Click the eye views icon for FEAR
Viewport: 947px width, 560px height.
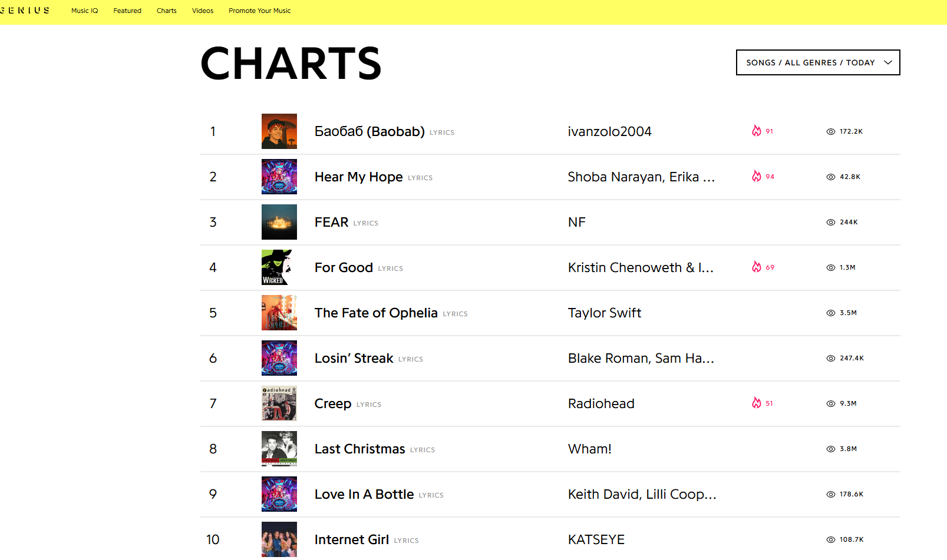pyautogui.click(x=831, y=223)
